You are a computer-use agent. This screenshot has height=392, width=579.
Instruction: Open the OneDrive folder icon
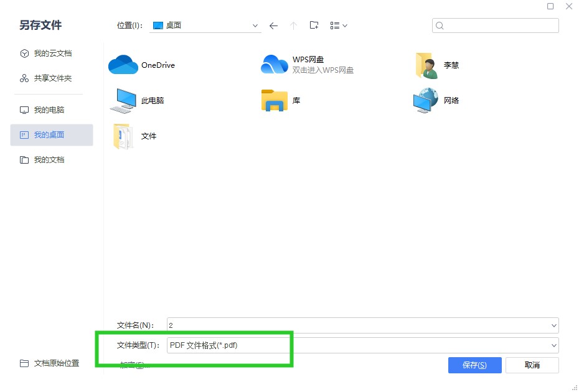[x=123, y=65]
